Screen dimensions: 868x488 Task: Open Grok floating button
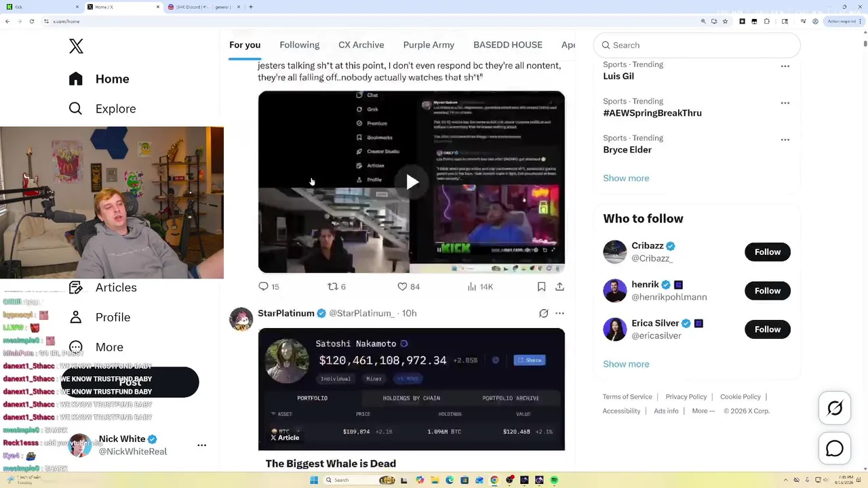835,408
